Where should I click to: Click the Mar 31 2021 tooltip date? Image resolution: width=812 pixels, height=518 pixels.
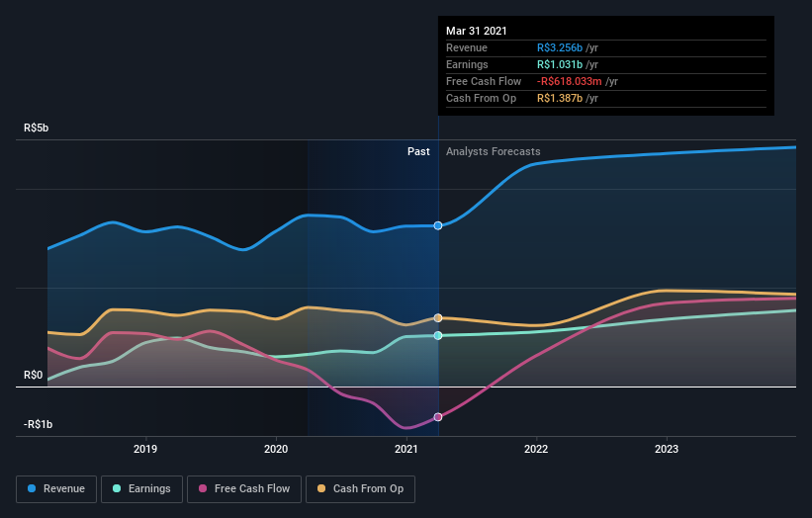coord(477,31)
